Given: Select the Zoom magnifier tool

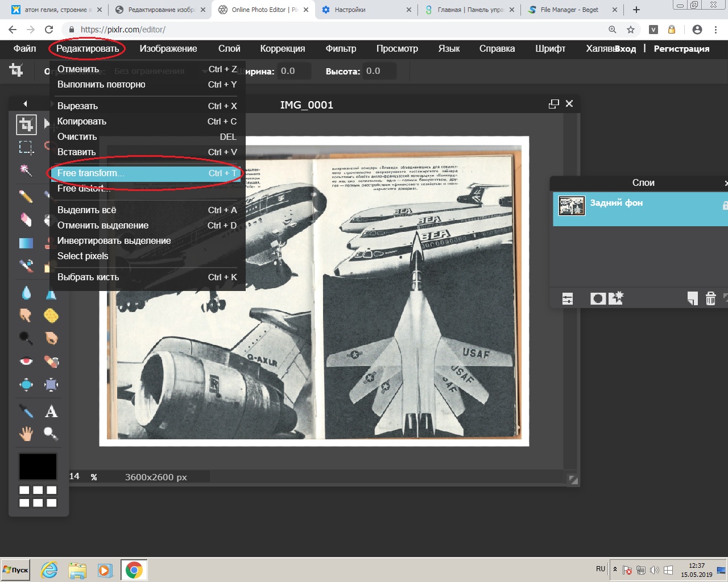Looking at the screenshot, I should (x=51, y=434).
